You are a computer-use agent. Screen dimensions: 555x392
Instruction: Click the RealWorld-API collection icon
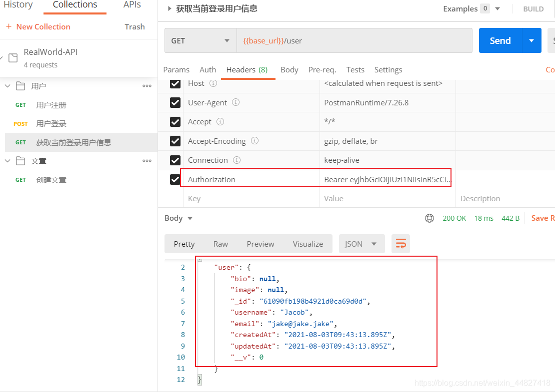pyautogui.click(x=13, y=58)
